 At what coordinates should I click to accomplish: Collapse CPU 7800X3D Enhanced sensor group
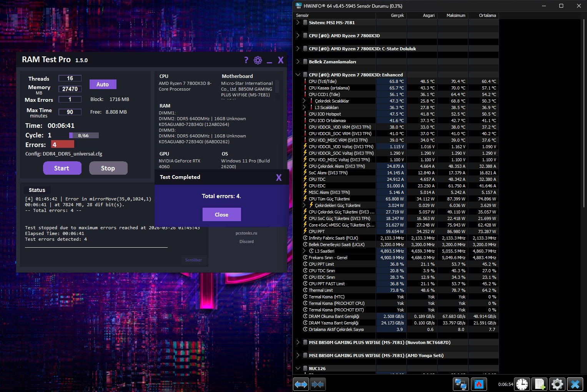(298, 75)
